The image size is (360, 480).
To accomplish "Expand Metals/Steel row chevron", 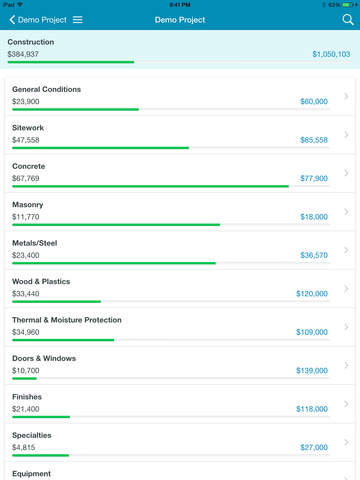I will click(x=346, y=250).
